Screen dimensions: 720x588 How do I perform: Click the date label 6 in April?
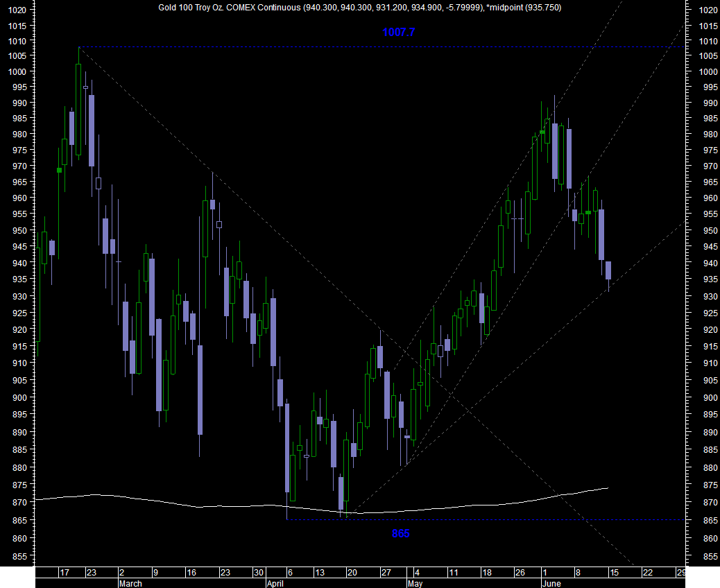point(290,572)
